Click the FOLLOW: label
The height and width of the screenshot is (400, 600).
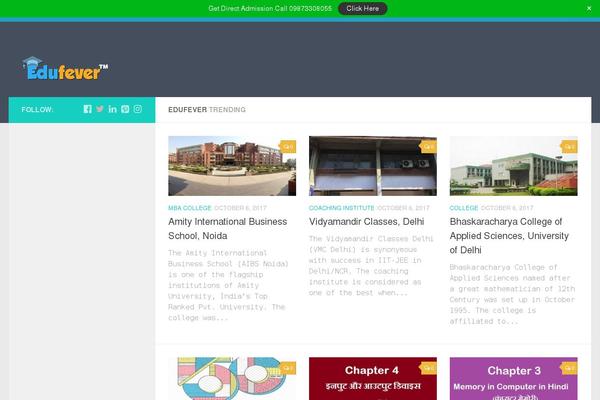coord(38,109)
